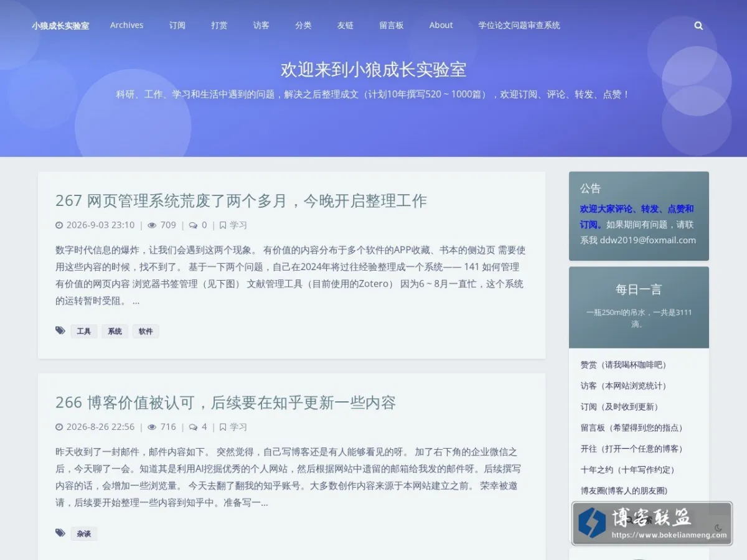Open the About menu item
This screenshot has width=747, height=560.
click(x=441, y=26)
